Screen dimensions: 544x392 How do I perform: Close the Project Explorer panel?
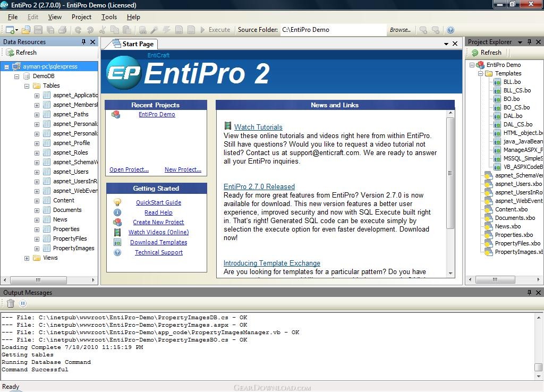click(x=538, y=41)
